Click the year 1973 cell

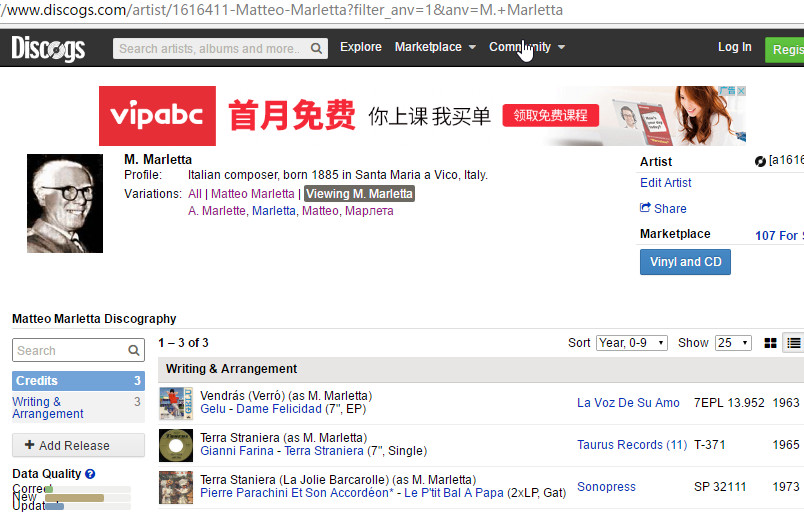click(x=786, y=487)
